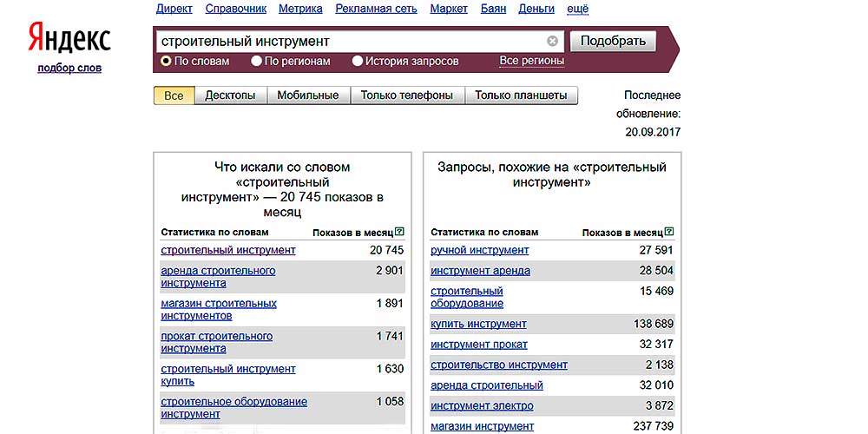Click the 28 504 impressions value
This screenshot has width=868, height=434.
[656, 271]
